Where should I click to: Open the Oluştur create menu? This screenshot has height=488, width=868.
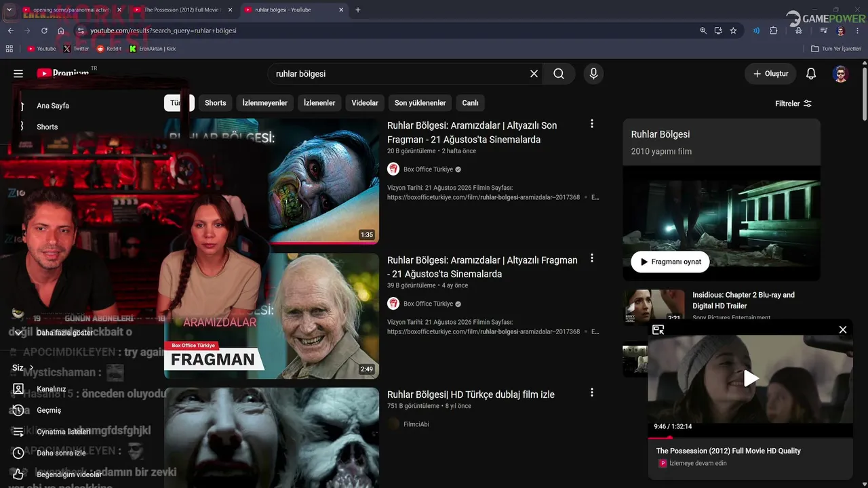[771, 74]
